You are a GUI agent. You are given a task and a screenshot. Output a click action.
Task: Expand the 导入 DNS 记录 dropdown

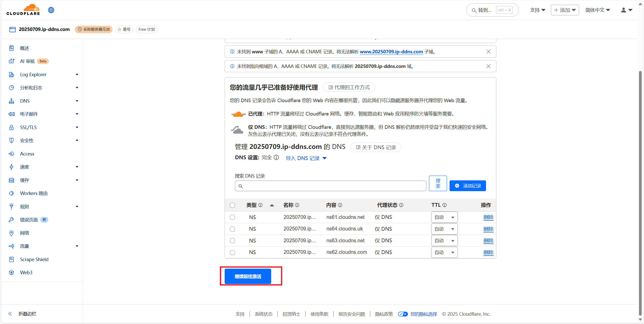(306, 158)
